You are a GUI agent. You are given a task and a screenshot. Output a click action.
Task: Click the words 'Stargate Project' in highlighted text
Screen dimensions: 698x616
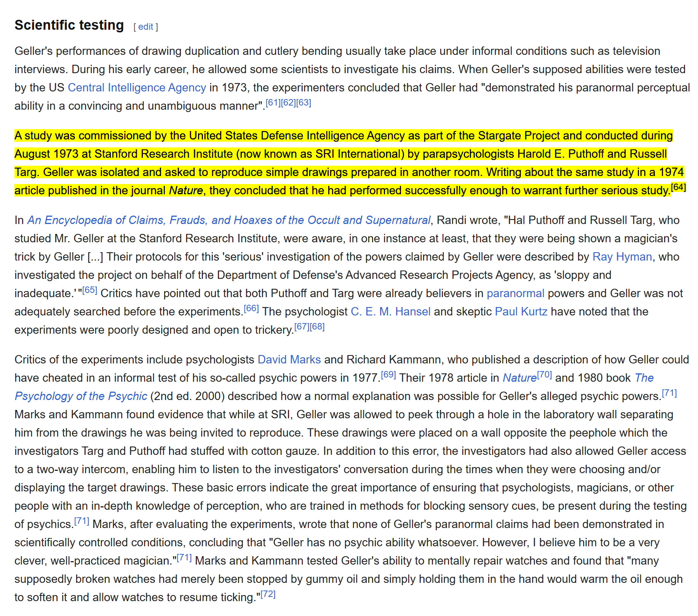click(x=519, y=136)
